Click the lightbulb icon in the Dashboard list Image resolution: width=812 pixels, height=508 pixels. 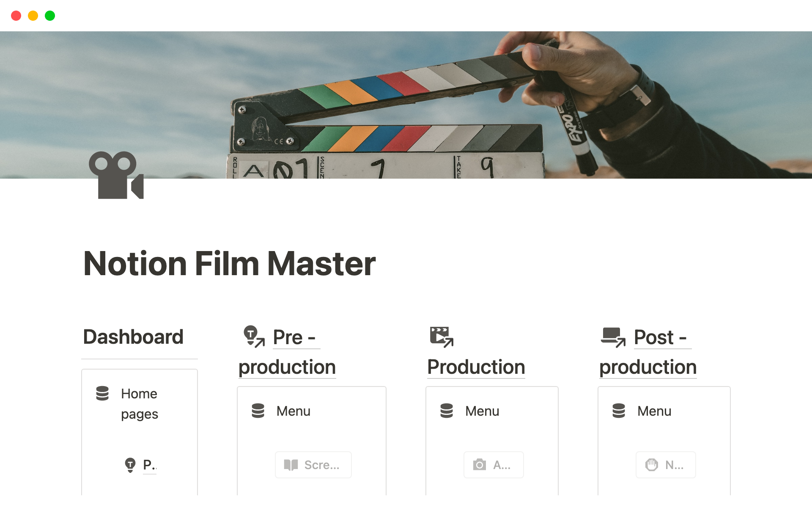tap(130, 465)
